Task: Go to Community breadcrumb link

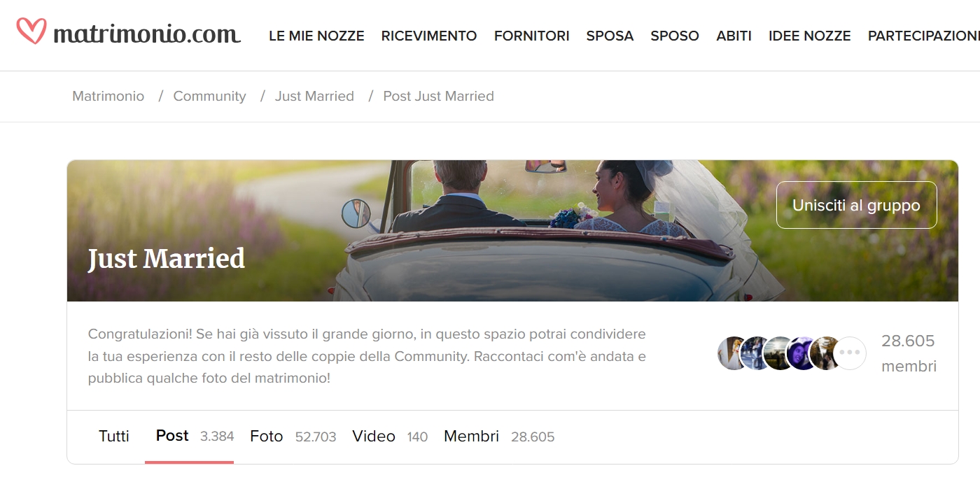Action: point(210,97)
